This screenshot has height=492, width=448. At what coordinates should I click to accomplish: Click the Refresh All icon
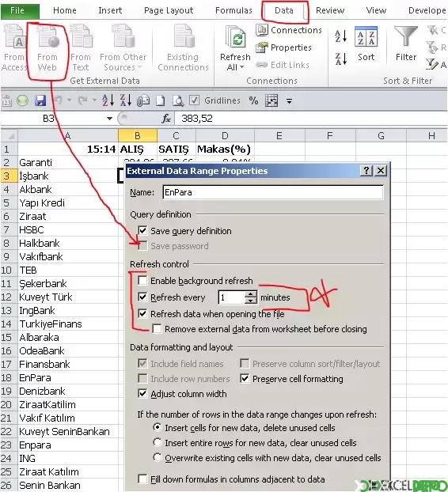coord(236,39)
